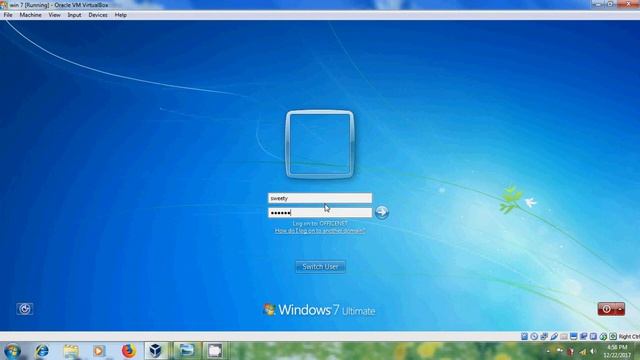The width and height of the screenshot is (640, 360).
Task: Open the shutdown options arrow menu
Action: 620,309
